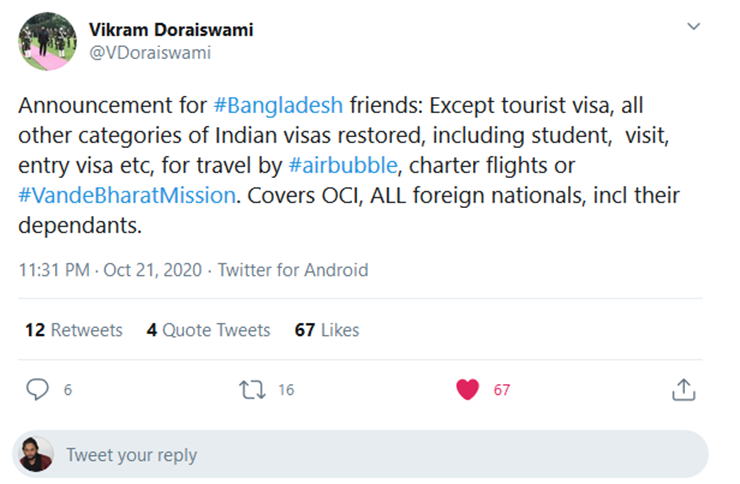Open the #VandeBharatMission hashtag link
Viewport: 740px width, 484px height.
coord(126,194)
